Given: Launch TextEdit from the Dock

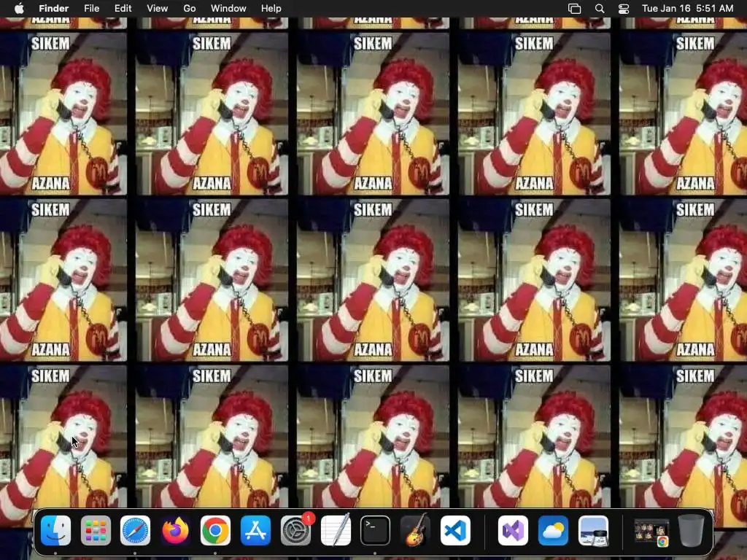Looking at the screenshot, I should point(336,530).
